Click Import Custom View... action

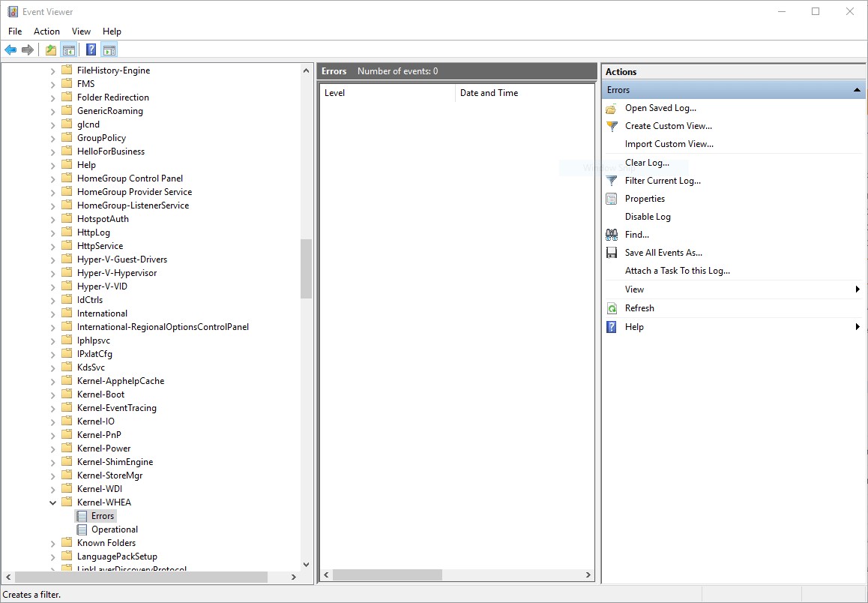coord(669,144)
